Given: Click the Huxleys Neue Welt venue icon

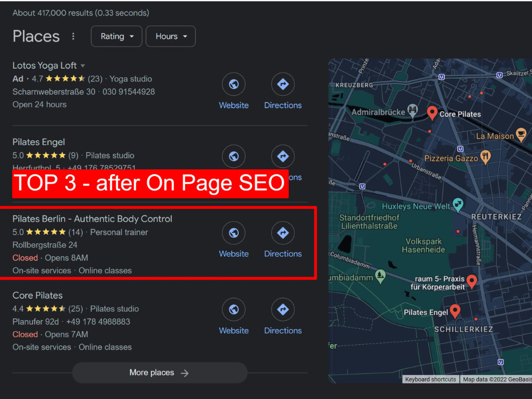Looking at the screenshot, I should (x=458, y=205).
